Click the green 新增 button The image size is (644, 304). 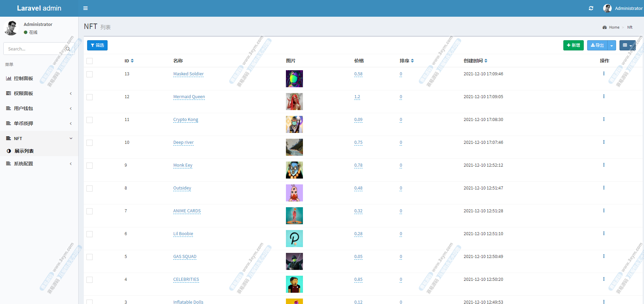coord(573,45)
